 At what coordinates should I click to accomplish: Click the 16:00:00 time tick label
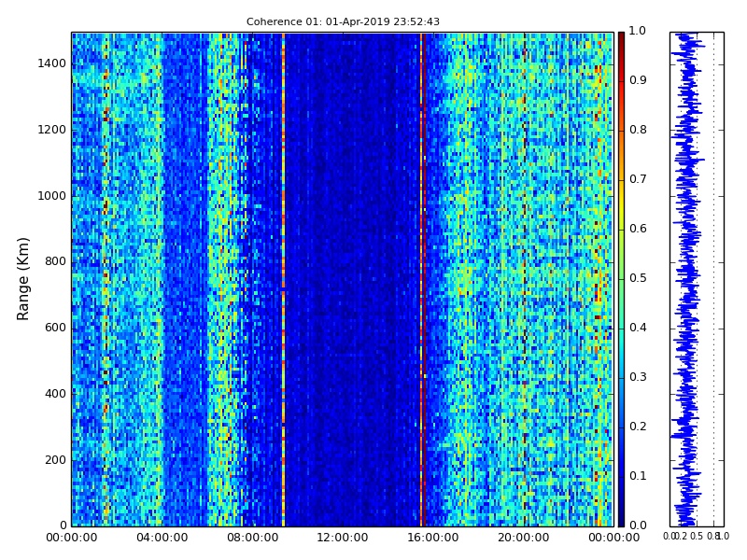(x=433, y=538)
